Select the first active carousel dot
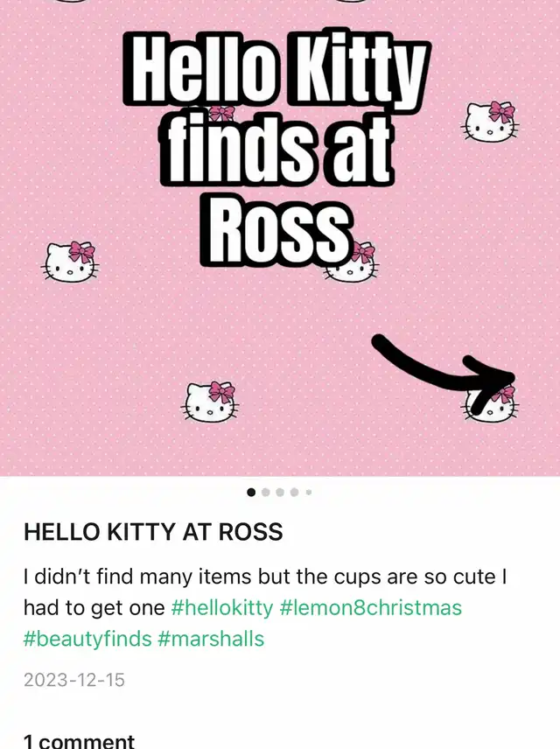The height and width of the screenshot is (749, 560). point(251,492)
